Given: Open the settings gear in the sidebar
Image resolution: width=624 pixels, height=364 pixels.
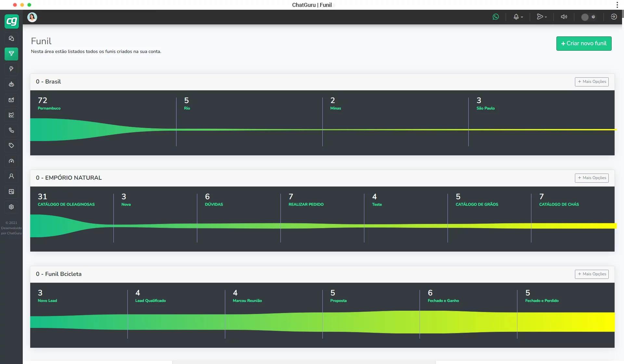Looking at the screenshot, I should tap(11, 207).
